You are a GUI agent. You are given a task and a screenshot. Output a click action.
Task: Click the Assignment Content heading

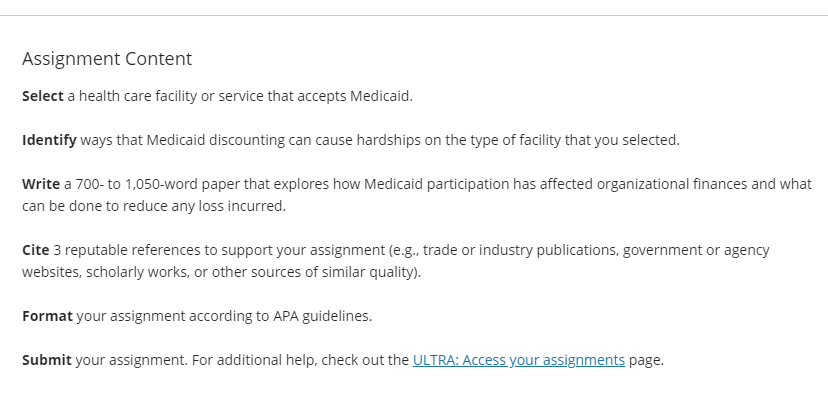pyautogui.click(x=107, y=59)
